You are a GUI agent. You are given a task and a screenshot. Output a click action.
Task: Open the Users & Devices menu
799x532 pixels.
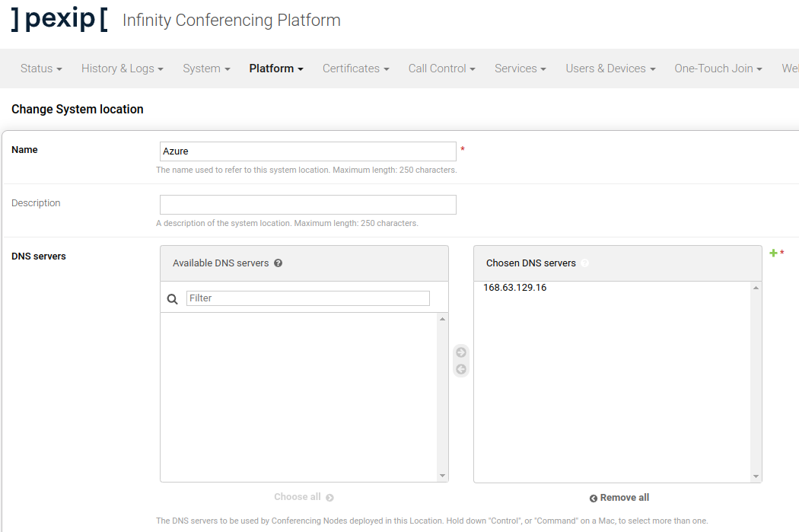pyautogui.click(x=610, y=68)
